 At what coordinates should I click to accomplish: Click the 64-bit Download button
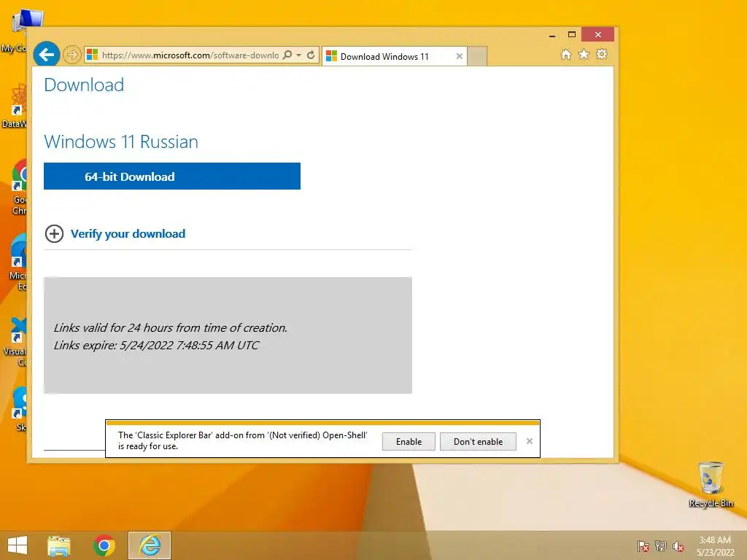(172, 176)
